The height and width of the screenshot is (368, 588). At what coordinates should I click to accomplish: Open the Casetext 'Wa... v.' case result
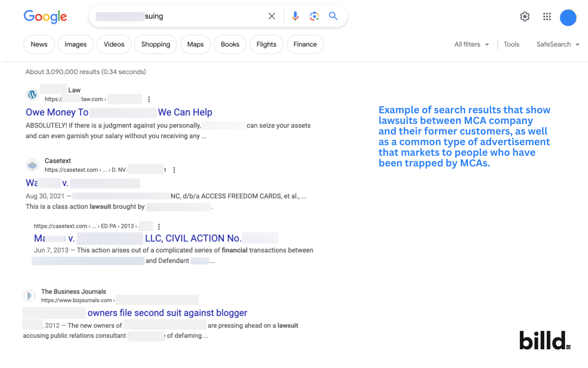[83, 183]
